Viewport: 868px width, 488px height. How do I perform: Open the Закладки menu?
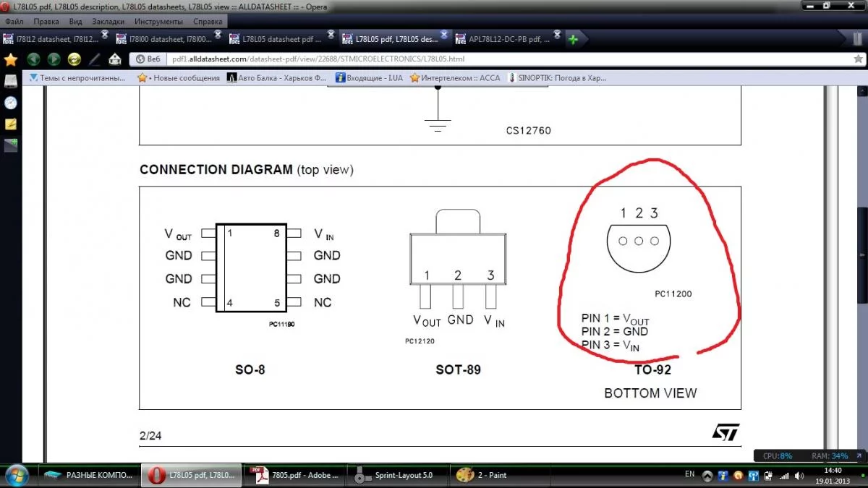point(109,22)
